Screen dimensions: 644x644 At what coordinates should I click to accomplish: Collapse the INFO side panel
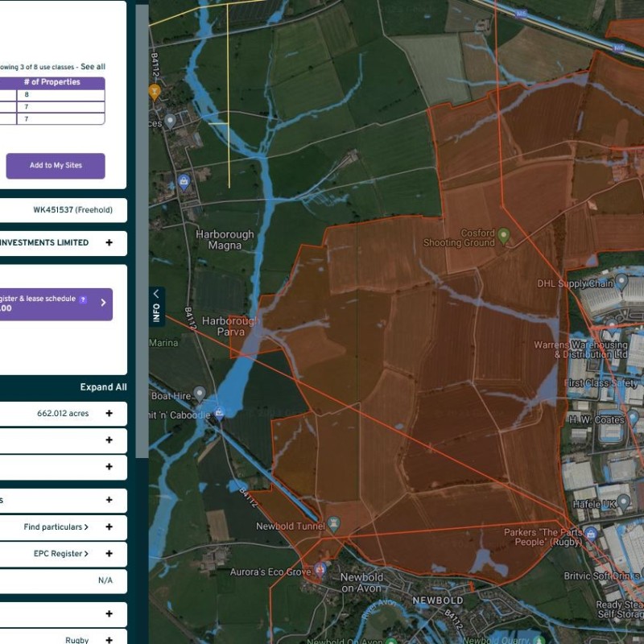pos(156,306)
